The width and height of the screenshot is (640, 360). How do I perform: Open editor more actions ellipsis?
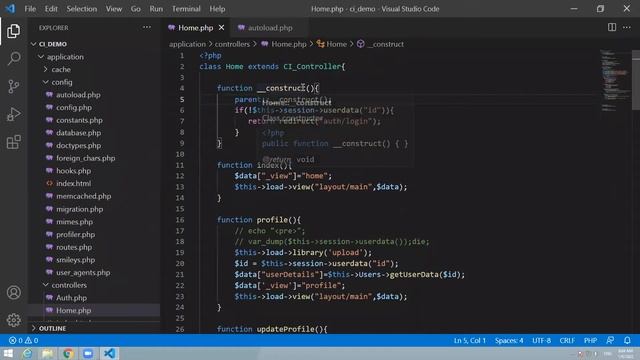coord(627,27)
